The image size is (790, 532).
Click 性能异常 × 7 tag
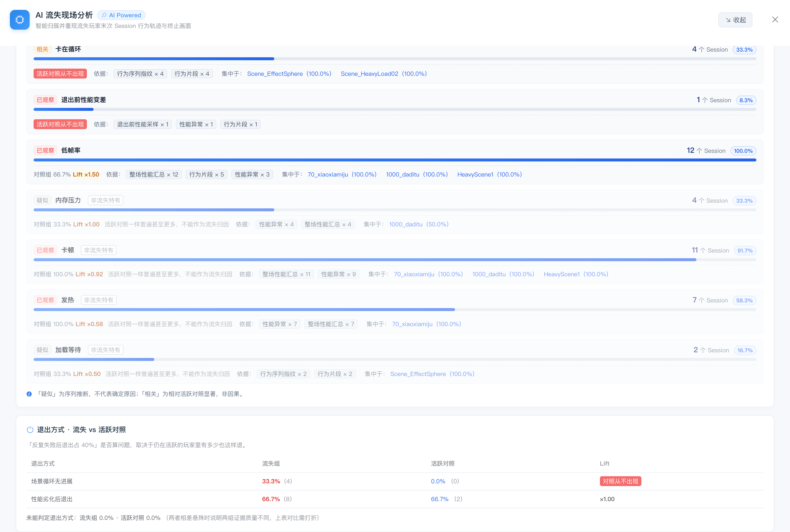(279, 324)
